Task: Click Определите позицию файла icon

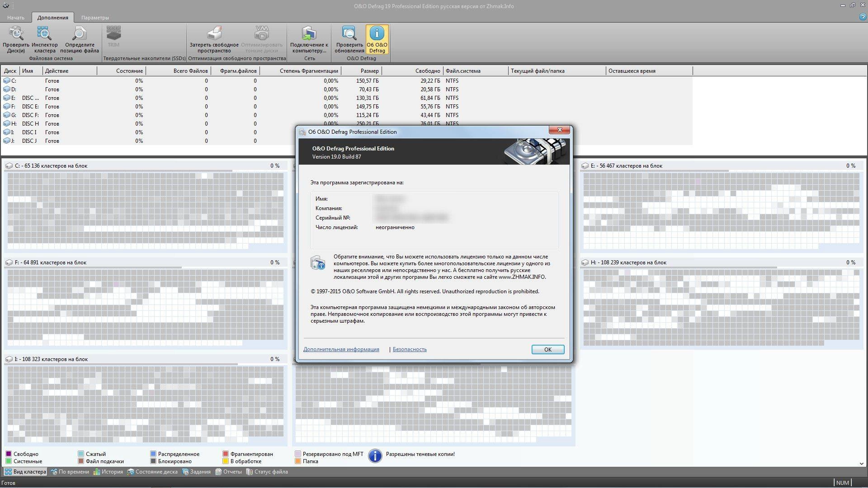Action: 80,39
